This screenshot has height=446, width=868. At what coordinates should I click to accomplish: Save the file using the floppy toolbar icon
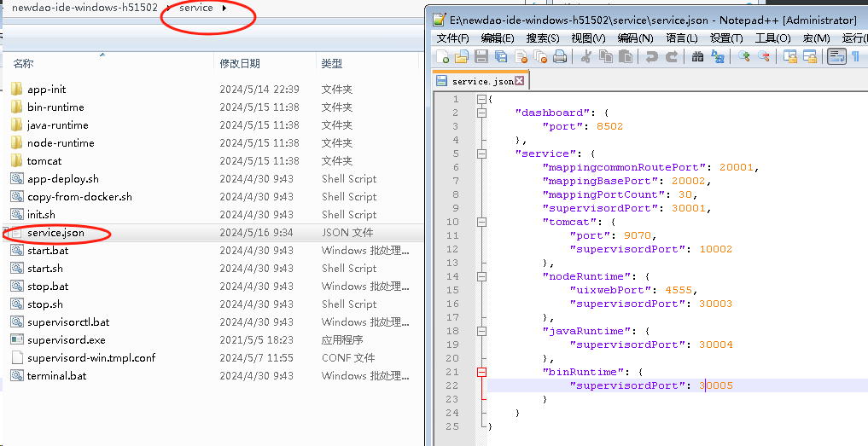[481, 56]
